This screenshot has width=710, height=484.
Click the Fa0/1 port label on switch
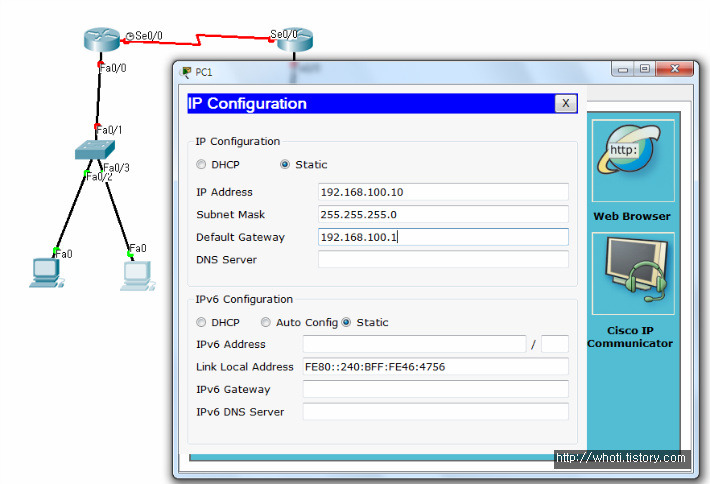tap(109, 130)
